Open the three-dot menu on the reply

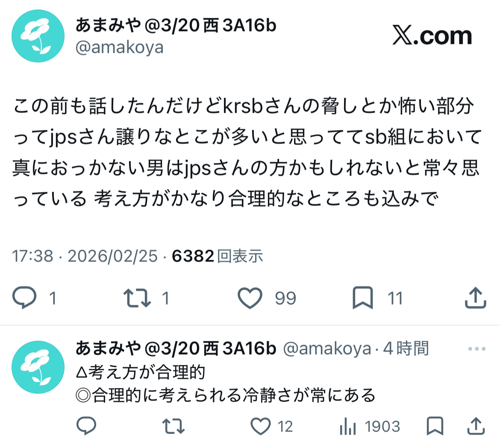click(x=477, y=348)
